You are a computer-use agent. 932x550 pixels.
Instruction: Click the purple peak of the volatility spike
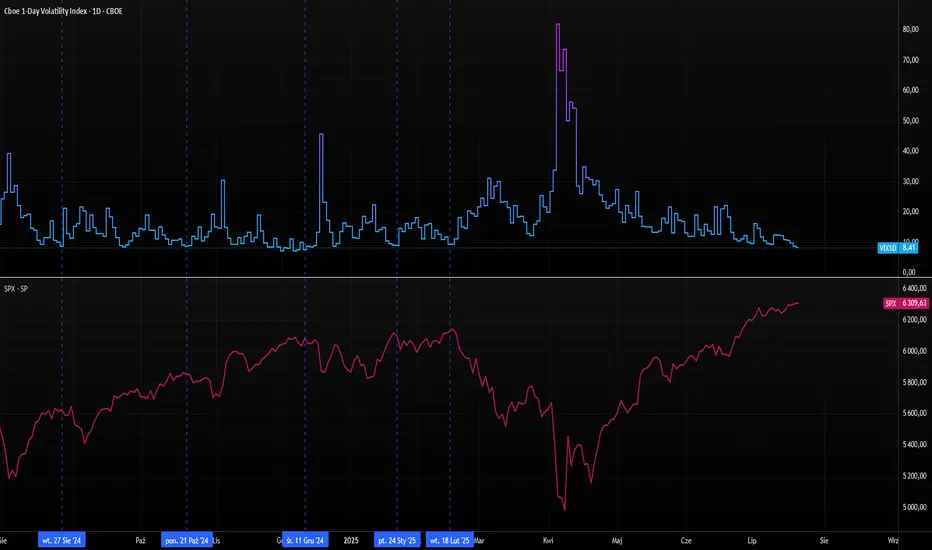coord(558,25)
